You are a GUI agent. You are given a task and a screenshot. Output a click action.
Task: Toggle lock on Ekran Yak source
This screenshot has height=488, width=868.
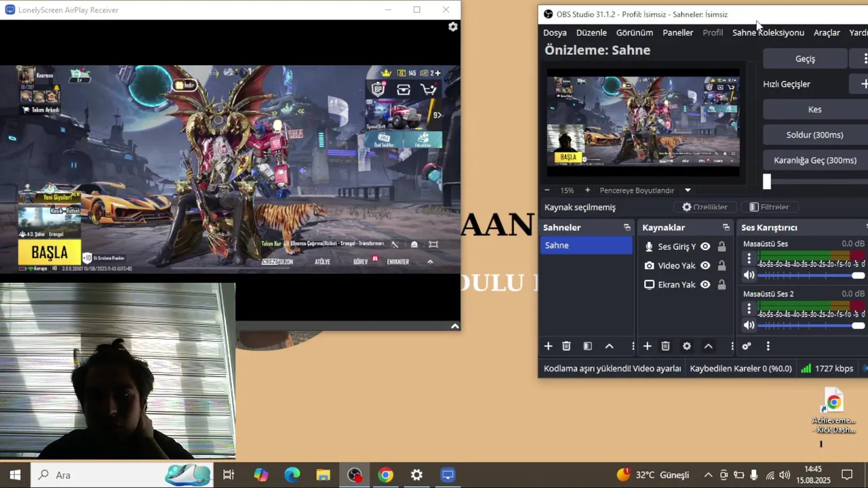click(722, 285)
